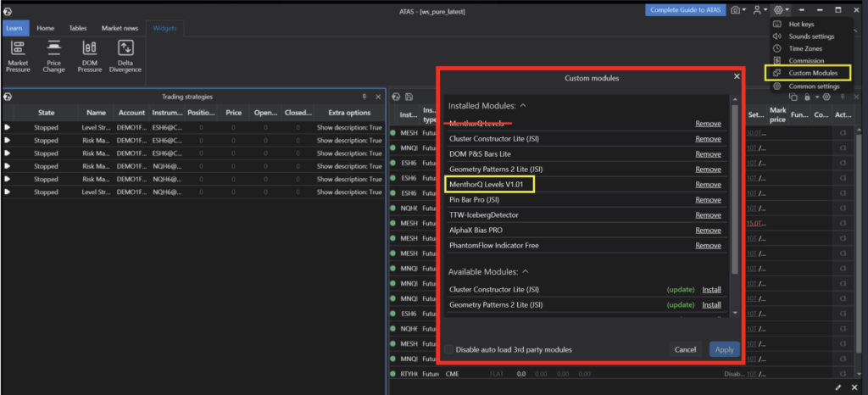
Task: Click the camera screenshot icon in title bar
Action: 735,10
